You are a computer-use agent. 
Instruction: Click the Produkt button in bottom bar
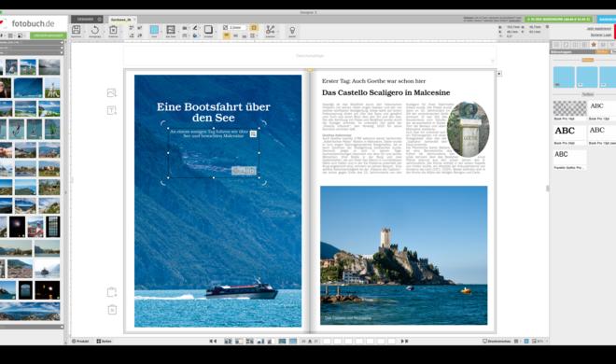[80, 342]
